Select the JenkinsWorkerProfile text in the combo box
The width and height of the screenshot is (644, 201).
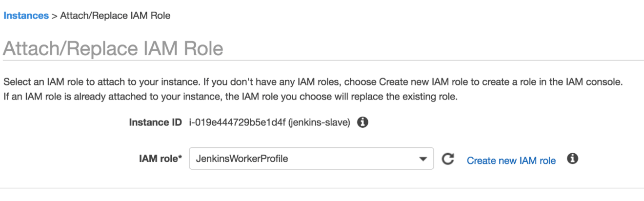pyautogui.click(x=241, y=159)
